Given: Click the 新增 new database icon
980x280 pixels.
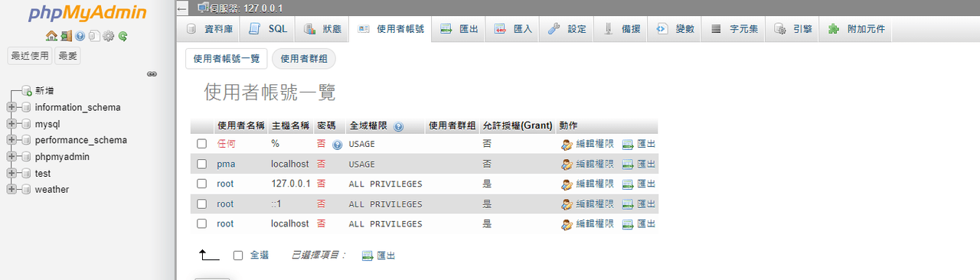Looking at the screenshot, I should tap(27, 91).
